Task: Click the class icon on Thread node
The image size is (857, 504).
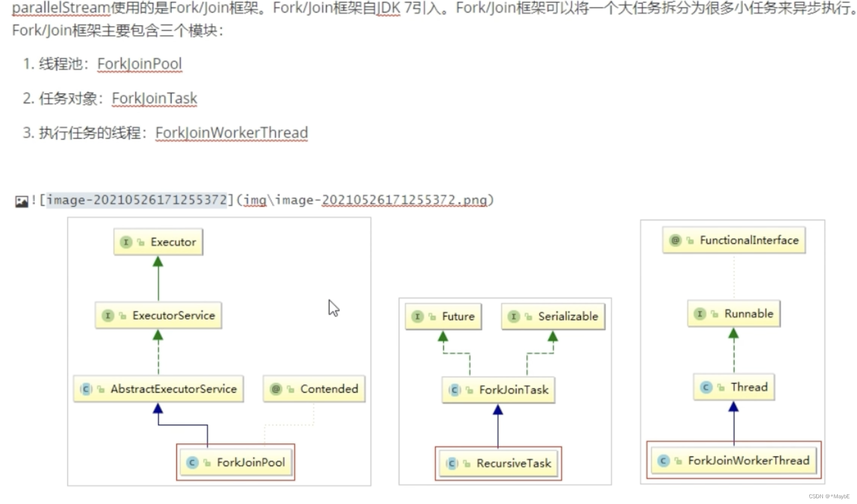Action: coord(706,387)
